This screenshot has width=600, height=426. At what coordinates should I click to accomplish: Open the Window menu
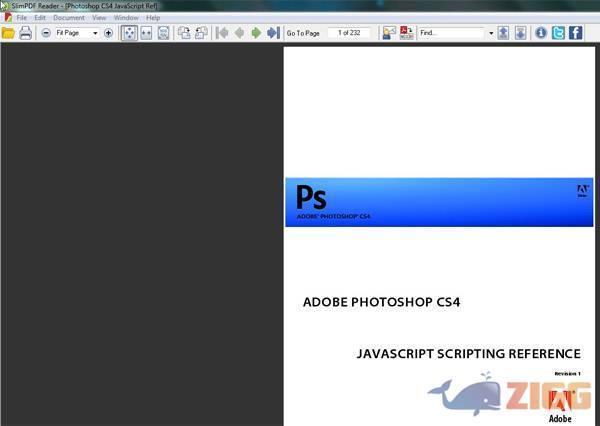click(126, 18)
